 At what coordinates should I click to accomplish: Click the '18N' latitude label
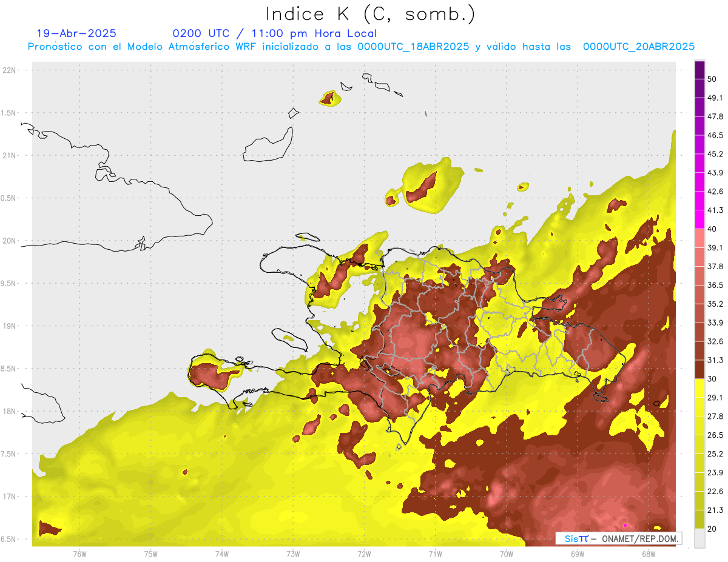(x=9, y=412)
